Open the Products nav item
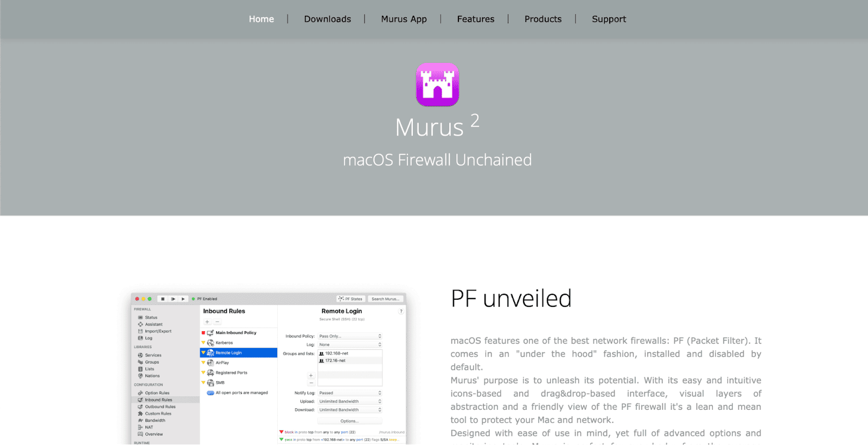The image size is (868, 445). (x=543, y=19)
